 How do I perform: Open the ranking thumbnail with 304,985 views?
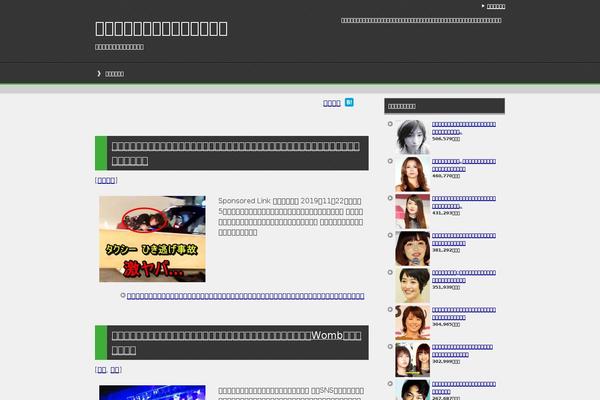click(x=412, y=323)
